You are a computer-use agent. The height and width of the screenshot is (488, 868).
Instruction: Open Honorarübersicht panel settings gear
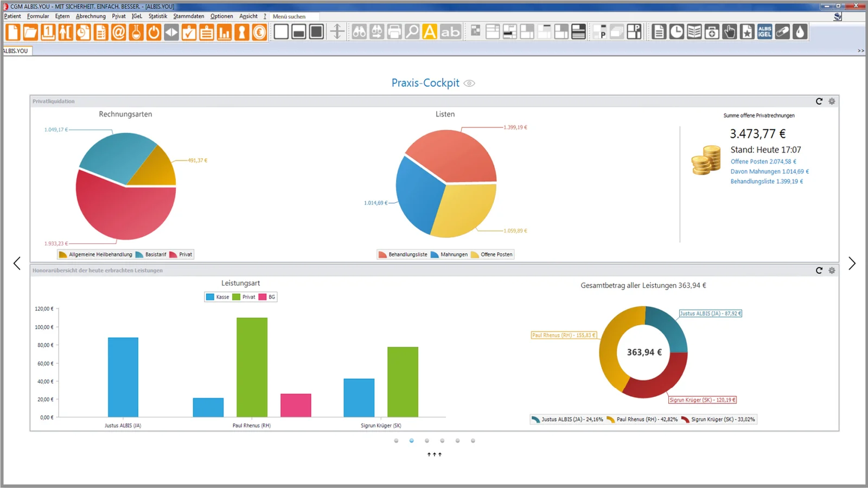coord(832,271)
